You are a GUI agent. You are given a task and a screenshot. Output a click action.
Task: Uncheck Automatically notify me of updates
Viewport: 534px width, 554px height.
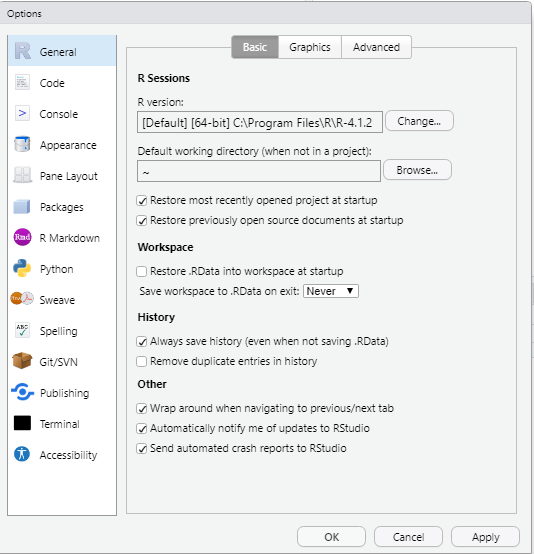[142, 429]
